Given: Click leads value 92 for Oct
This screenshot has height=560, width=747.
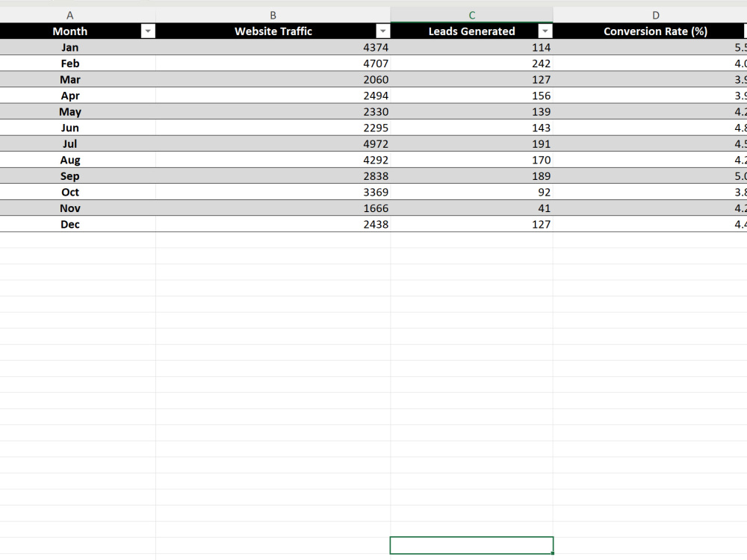Looking at the screenshot, I should point(471,193).
